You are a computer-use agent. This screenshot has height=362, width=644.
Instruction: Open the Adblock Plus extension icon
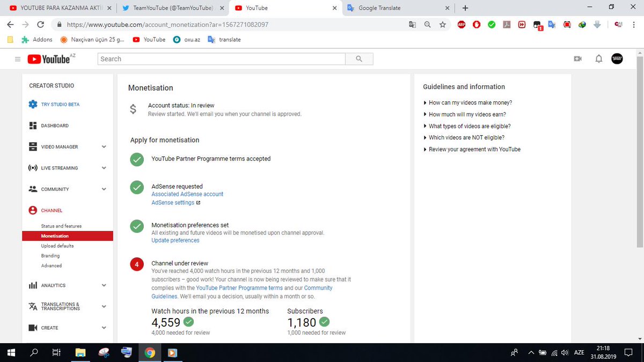(x=462, y=25)
